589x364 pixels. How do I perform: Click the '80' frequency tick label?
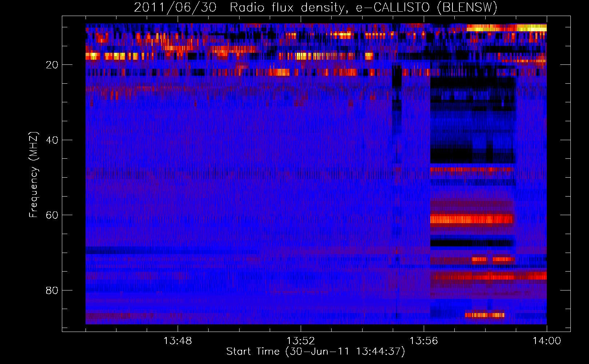[x=52, y=290]
